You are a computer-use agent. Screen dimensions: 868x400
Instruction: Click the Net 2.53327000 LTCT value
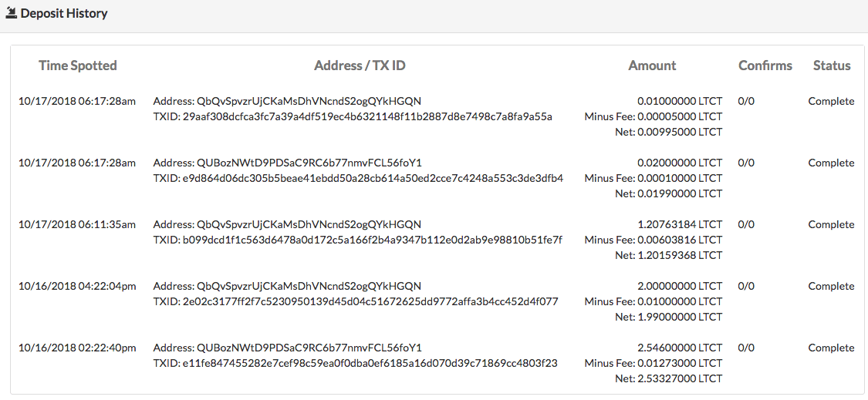point(669,378)
